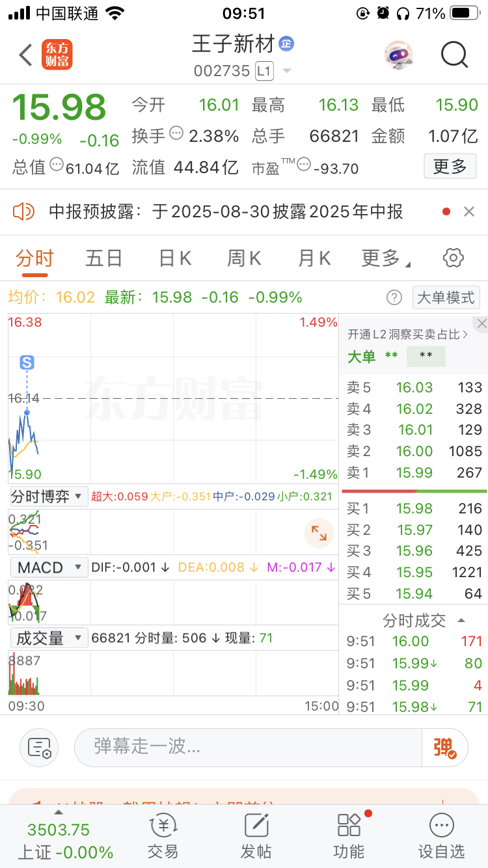Tap the alarm clock status icon

383,13
